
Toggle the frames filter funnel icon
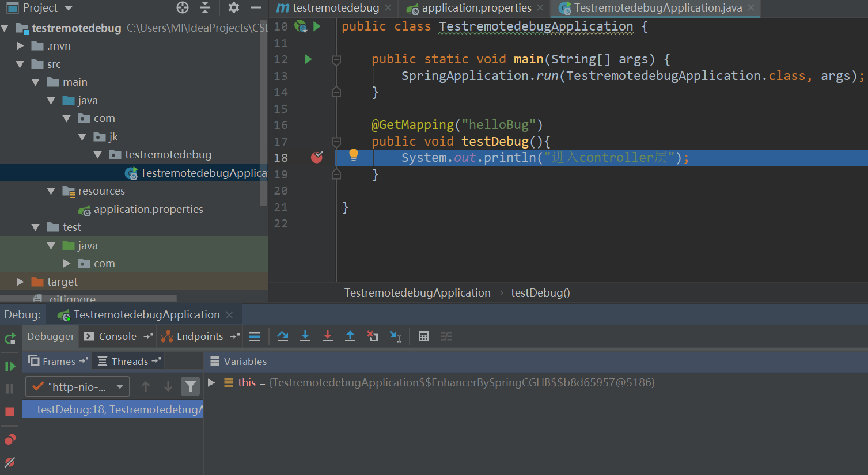190,386
